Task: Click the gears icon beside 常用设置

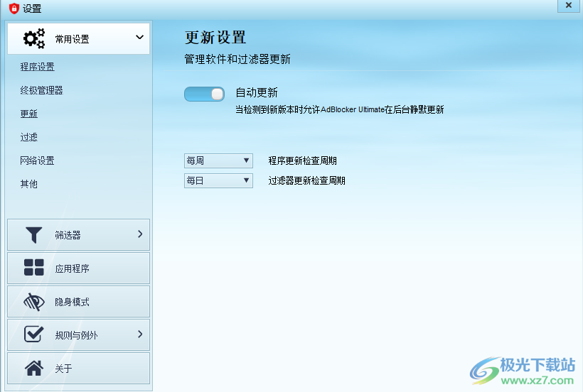Action: pyautogui.click(x=34, y=38)
